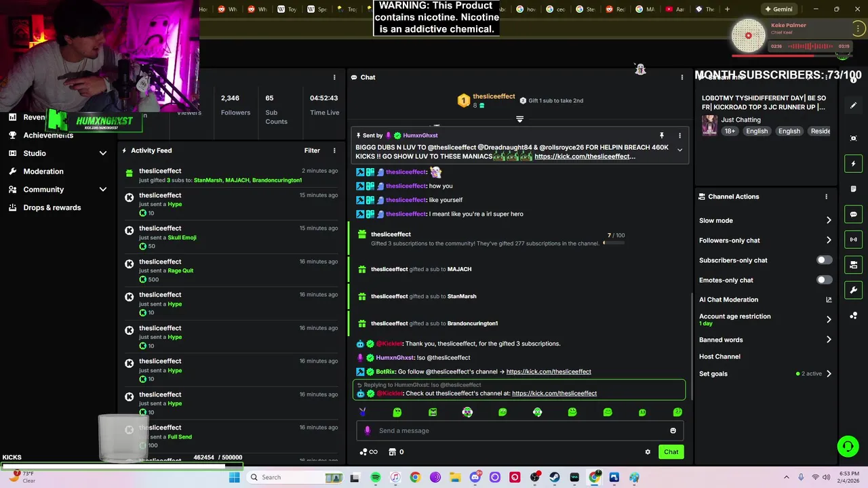The width and height of the screenshot is (868, 488).
Task: Open Activity Feed three-dot menu
Action: pos(334,150)
